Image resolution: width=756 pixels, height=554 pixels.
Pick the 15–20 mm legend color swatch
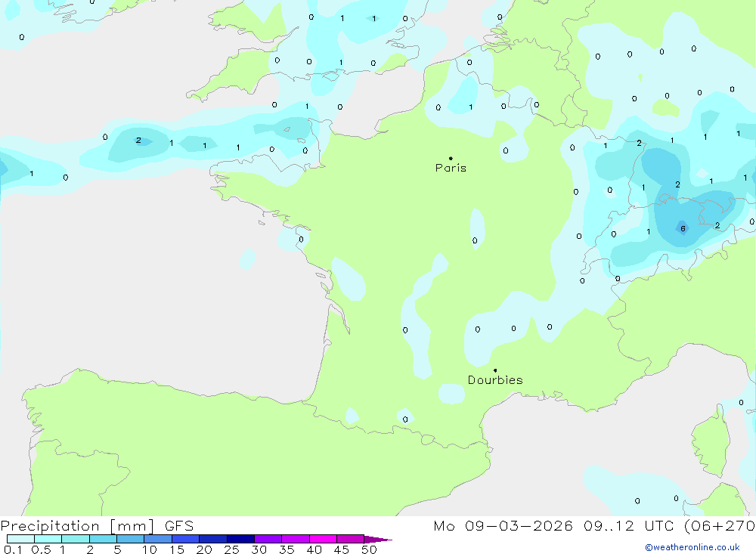click(x=185, y=539)
